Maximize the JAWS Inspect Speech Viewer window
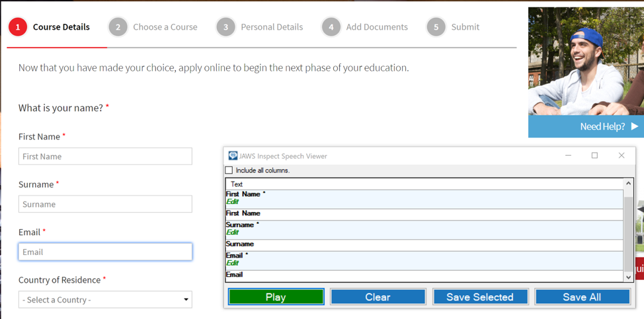This screenshot has height=319, width=644. click(594, 156)
